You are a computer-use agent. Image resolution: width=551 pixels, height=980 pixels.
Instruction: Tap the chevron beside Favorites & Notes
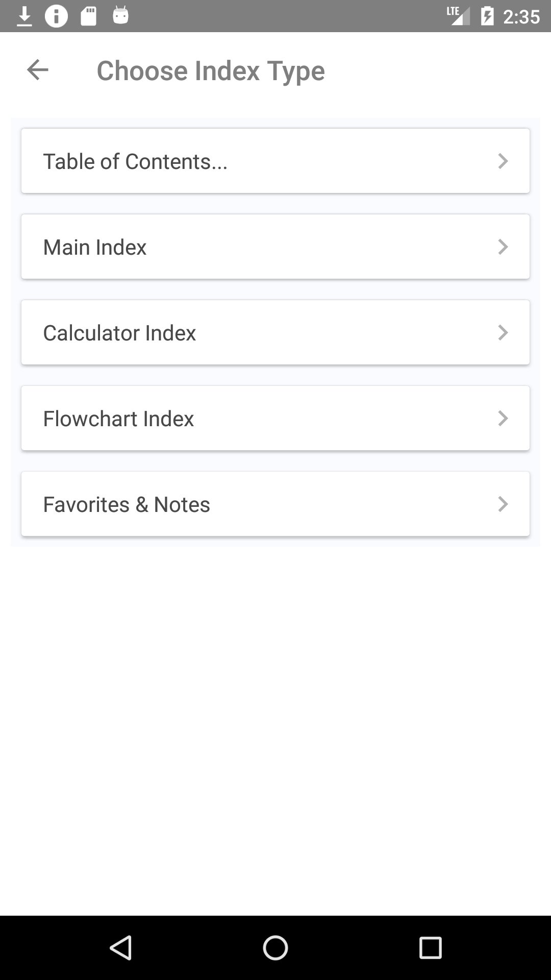(503, 504)
